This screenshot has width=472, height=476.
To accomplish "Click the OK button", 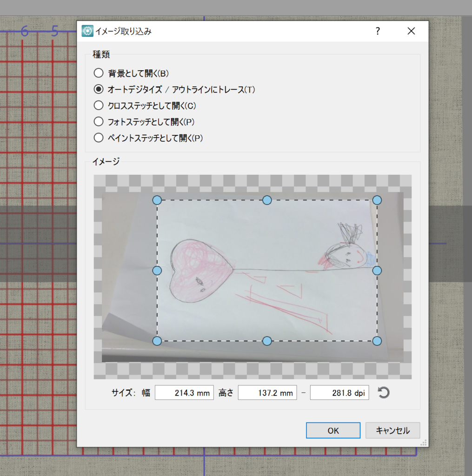I will tap(333, 430).
